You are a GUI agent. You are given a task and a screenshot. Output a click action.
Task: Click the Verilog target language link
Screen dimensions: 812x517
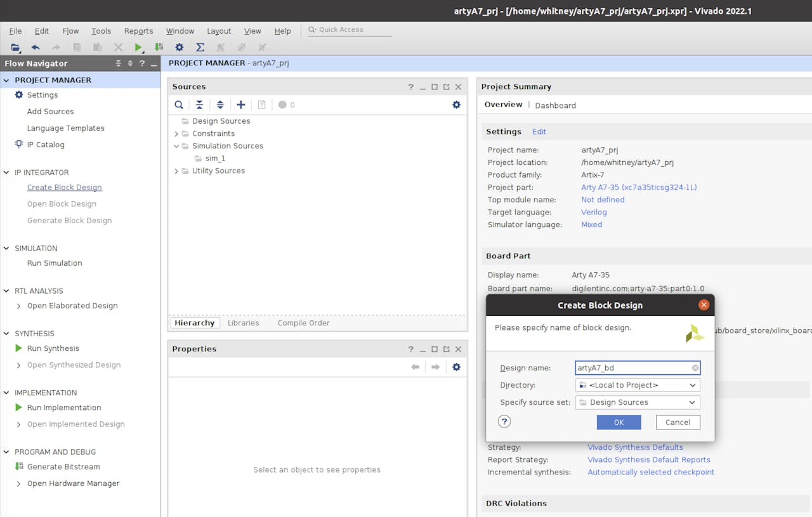(594, 213)
